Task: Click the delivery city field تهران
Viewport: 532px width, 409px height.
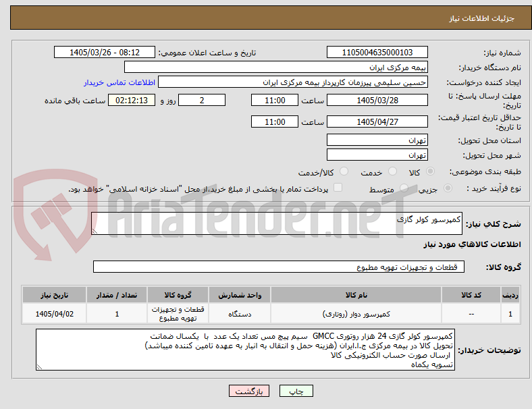Action: click(x=377, y=155)
